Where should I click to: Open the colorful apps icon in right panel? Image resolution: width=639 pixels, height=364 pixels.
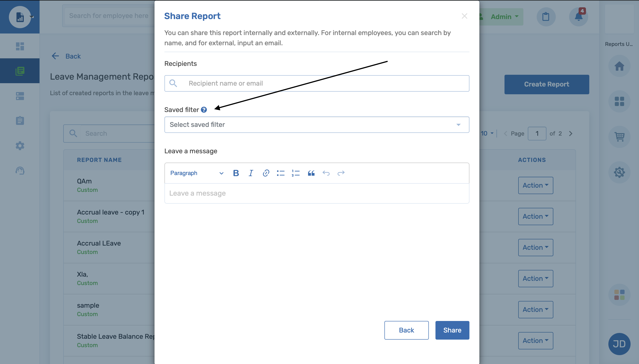tap(619, 295)
